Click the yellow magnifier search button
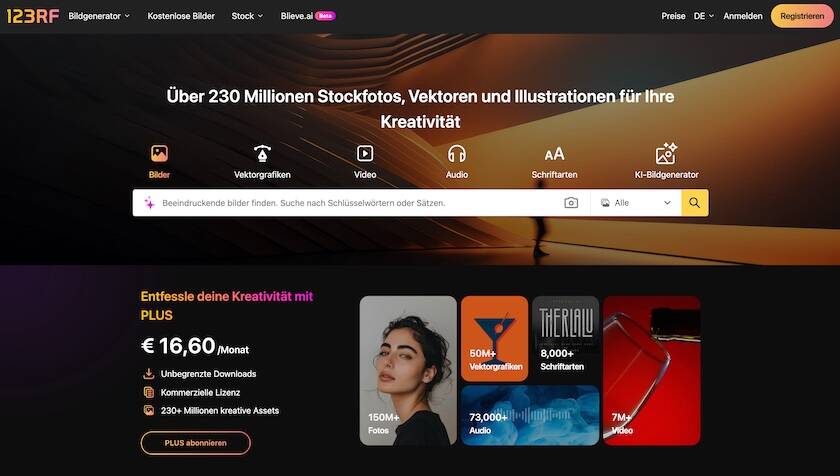The width and height of the screenshot is (840, 476). pyautogui.click(x=695, y=203)
